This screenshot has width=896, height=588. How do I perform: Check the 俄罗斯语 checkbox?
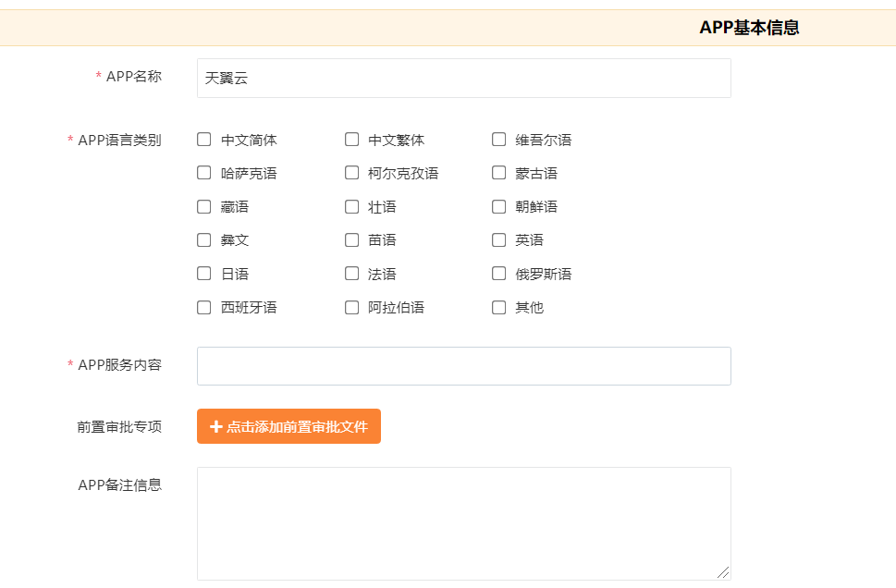coord(499,273)
